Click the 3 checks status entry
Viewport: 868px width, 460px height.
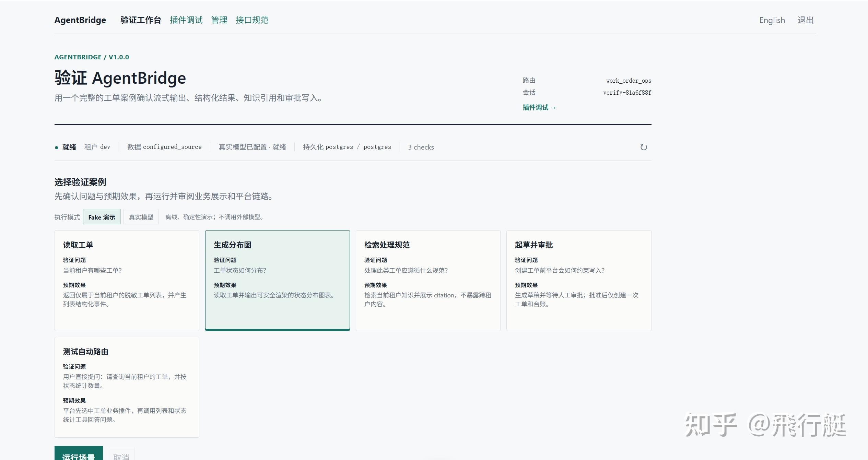(421, 147)
